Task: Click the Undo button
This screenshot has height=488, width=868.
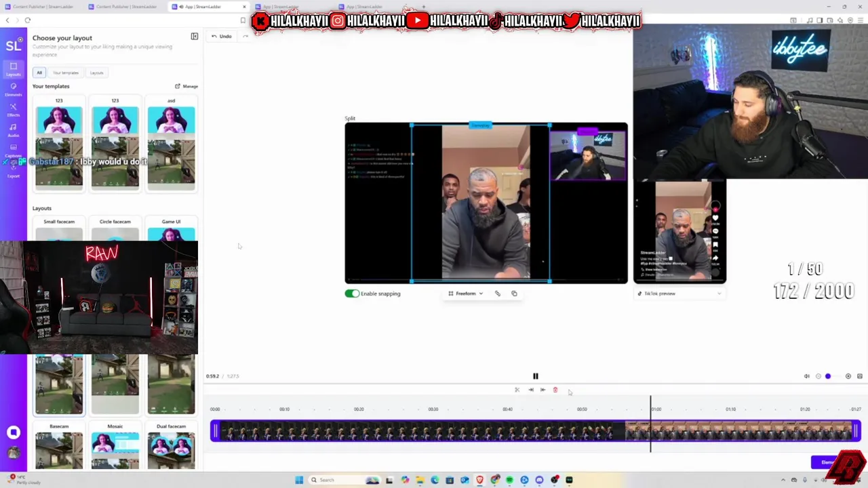Action: (x=222, y=36)
